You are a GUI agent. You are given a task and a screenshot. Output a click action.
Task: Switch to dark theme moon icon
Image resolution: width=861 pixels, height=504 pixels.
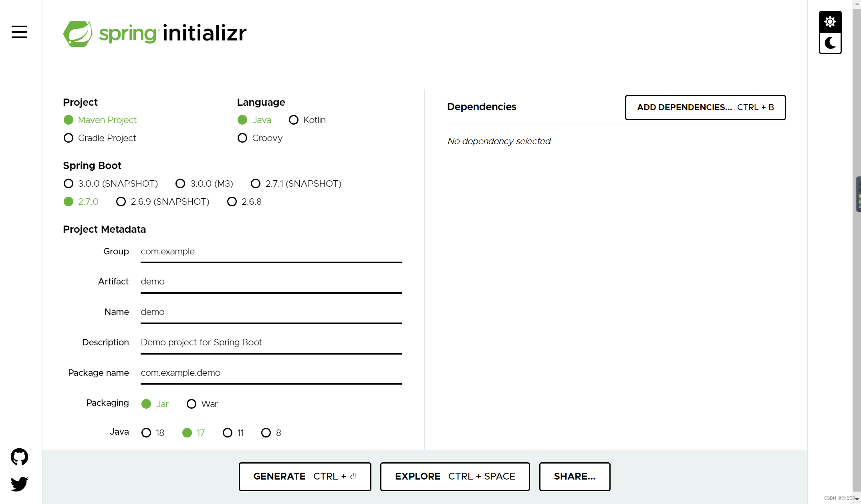830,43
